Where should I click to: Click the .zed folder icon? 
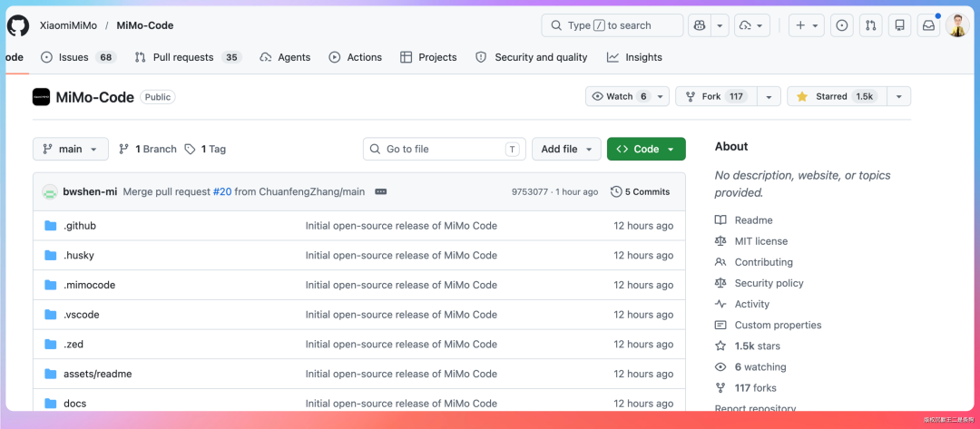[51, 344]
